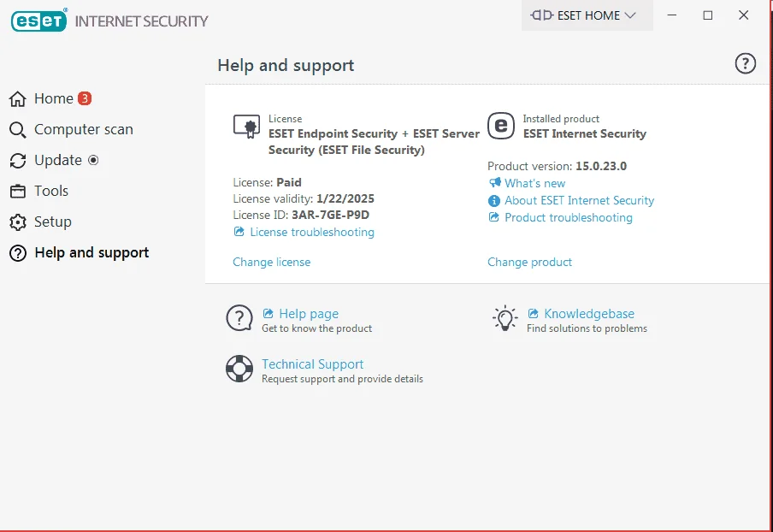Click the ESET HOME connector icon

tap(542, 15)
